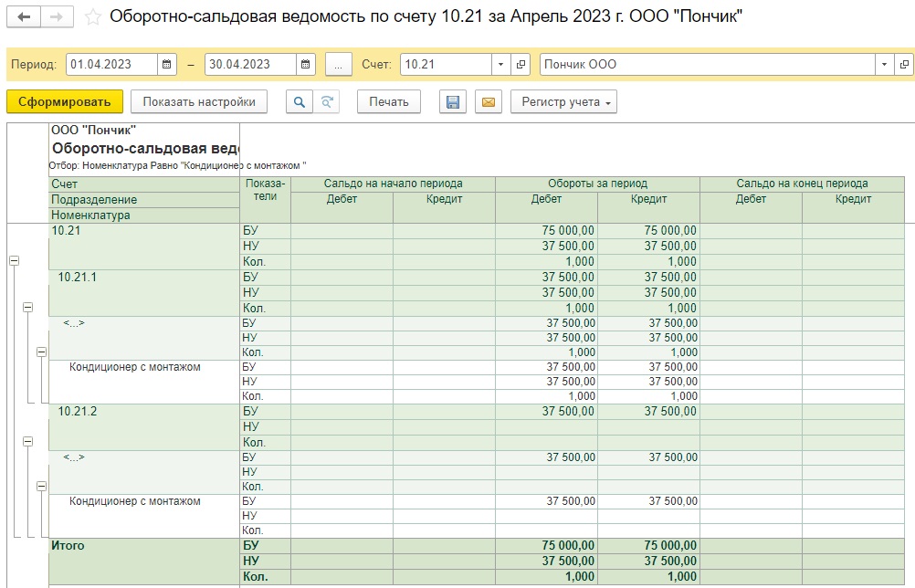The image size is (915, 588).
Task: Select Кондиционер с монтажом under 10.21.1
Action: 135,367
